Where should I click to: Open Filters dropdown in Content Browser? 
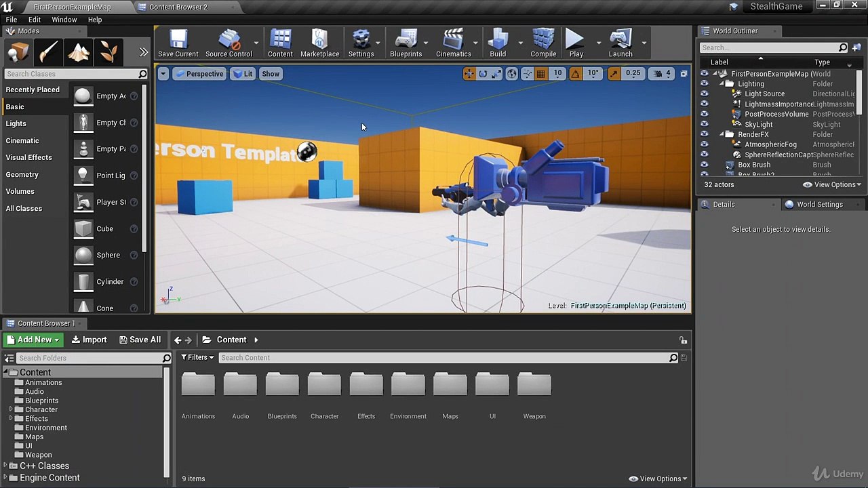(x=197, y=357)
